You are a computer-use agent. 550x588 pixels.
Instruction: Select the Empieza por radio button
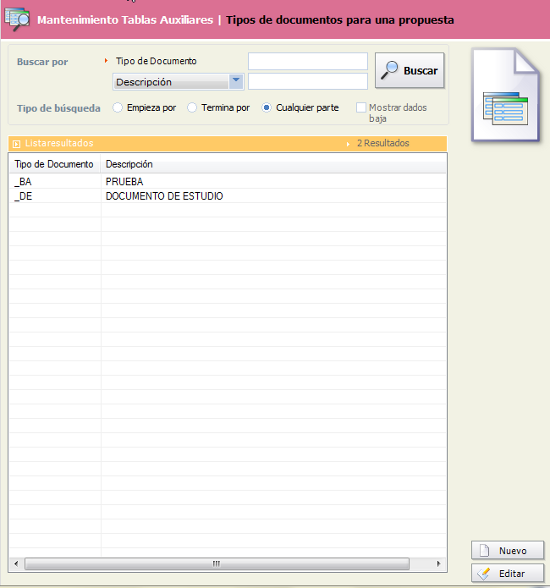tap(118, 108)
